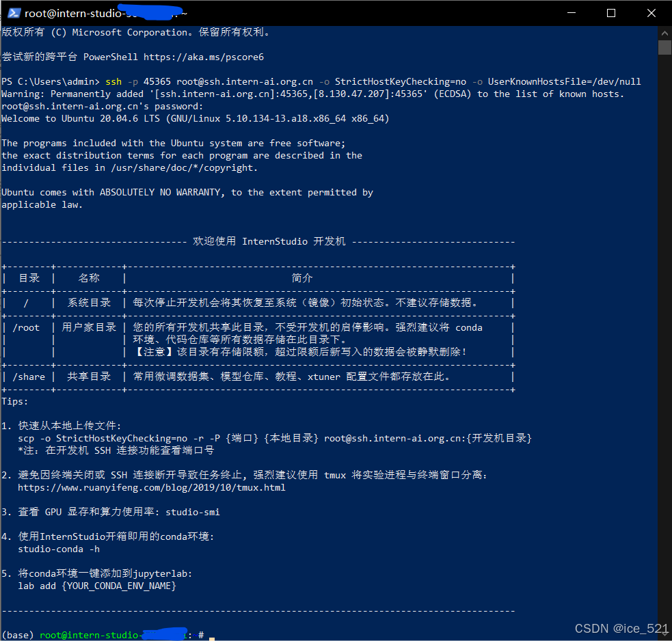The width and height of the screenshot is (672, 641).
Task: Click the '(base)' conda prompt prefix
Action: (x=18, y=635)
